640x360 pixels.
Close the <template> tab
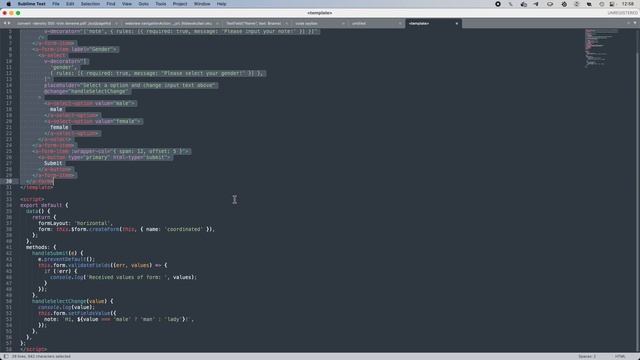click(x=456, y=24)
